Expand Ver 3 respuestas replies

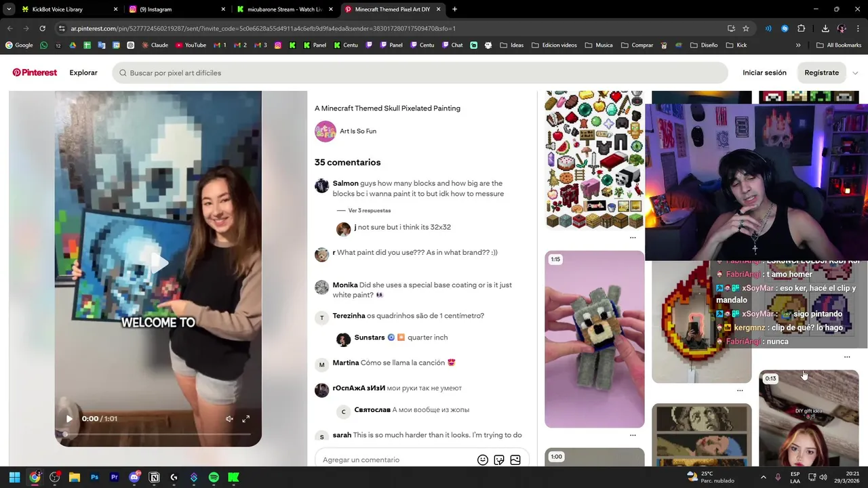click(x=369, y=211)
